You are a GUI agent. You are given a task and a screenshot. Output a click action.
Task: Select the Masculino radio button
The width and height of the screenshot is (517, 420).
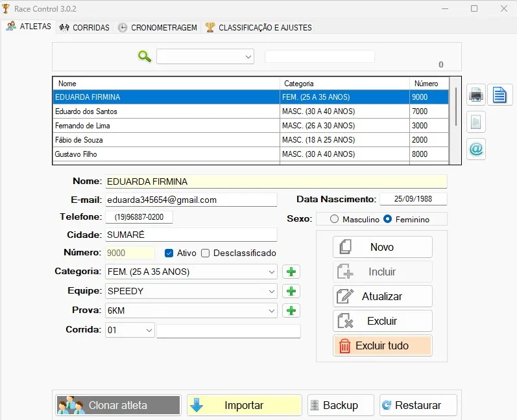coord(335,219)
